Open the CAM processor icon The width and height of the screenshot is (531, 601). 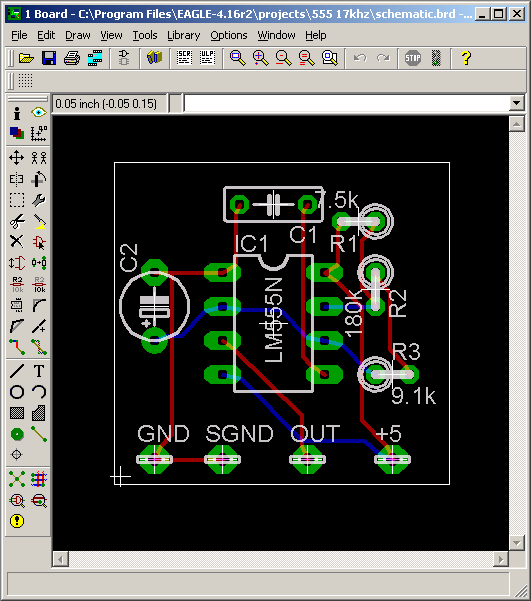tap(95, 58)
